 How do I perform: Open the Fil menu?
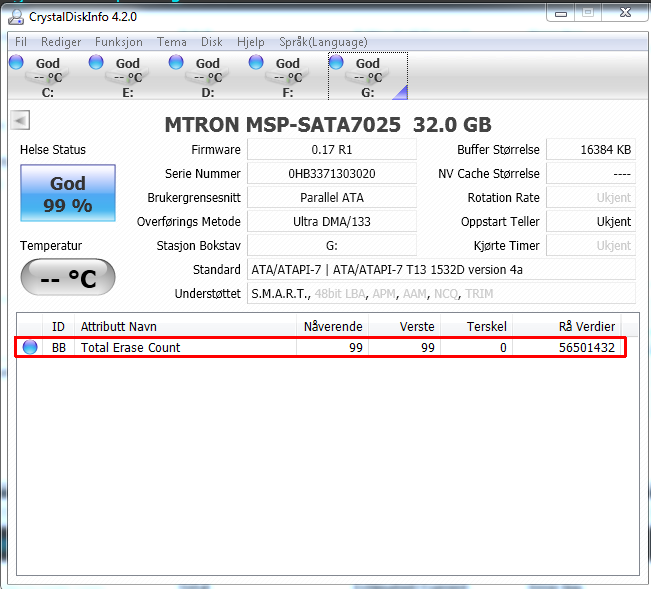pos(21,42)
